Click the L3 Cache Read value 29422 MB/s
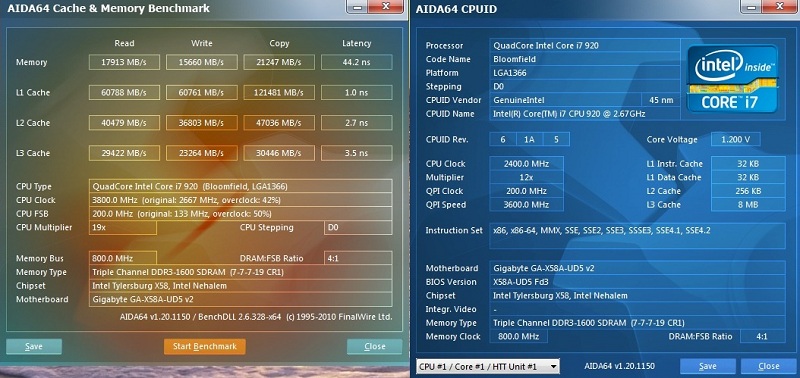This screenshot has width=800, height=378. coord(124,153)
